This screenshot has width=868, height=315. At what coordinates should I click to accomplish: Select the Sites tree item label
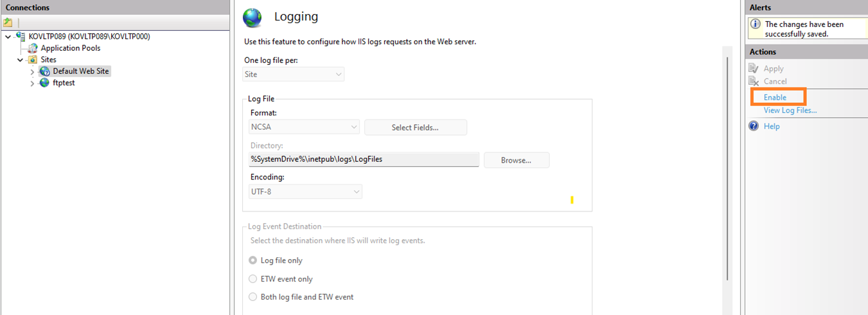[x=49, y=60]
